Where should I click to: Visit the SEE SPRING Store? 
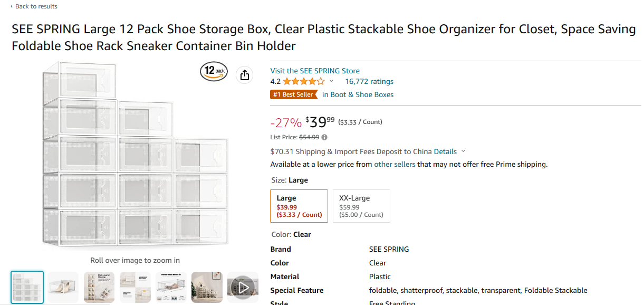(x=315, y=71)
